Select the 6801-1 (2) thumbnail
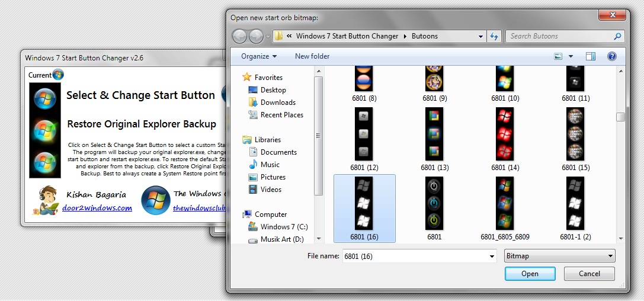This screenshot has height=301, width=644. pyautogui.click(x=575, y=203)
